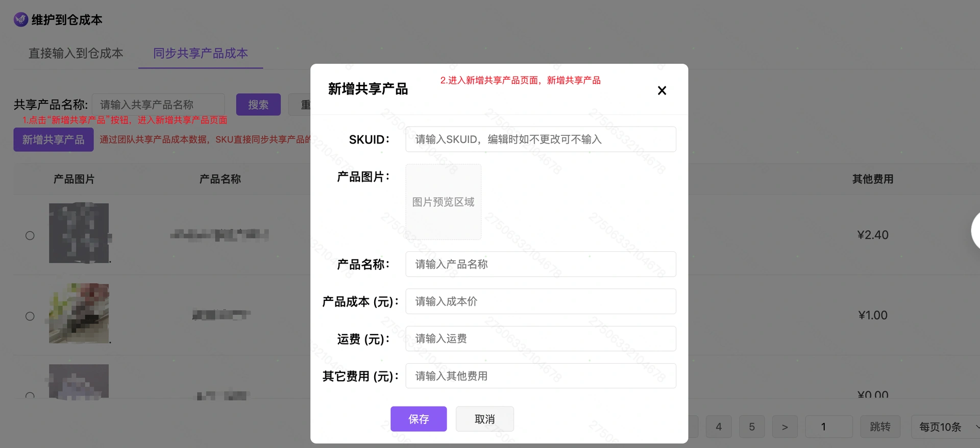Focus the SKUID input field
The height and width of the screenshot is (448, 980).
tap(541, 139)
